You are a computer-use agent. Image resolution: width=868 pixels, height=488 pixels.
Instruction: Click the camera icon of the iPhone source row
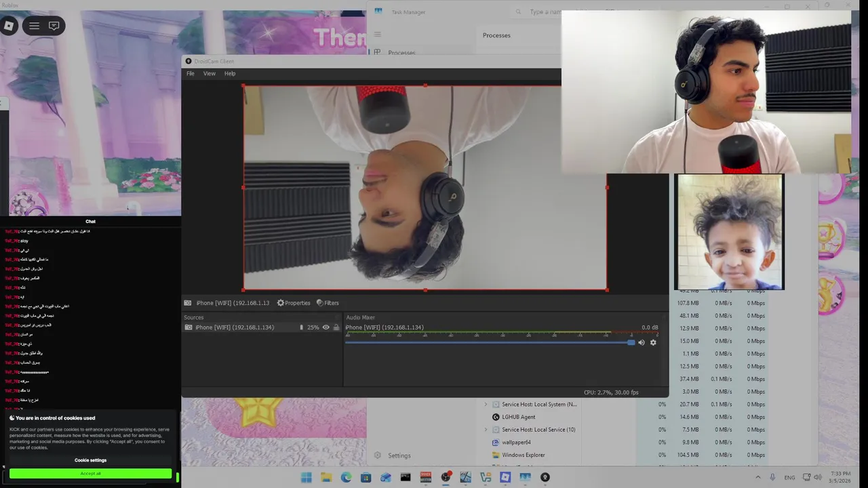point(188,327)
